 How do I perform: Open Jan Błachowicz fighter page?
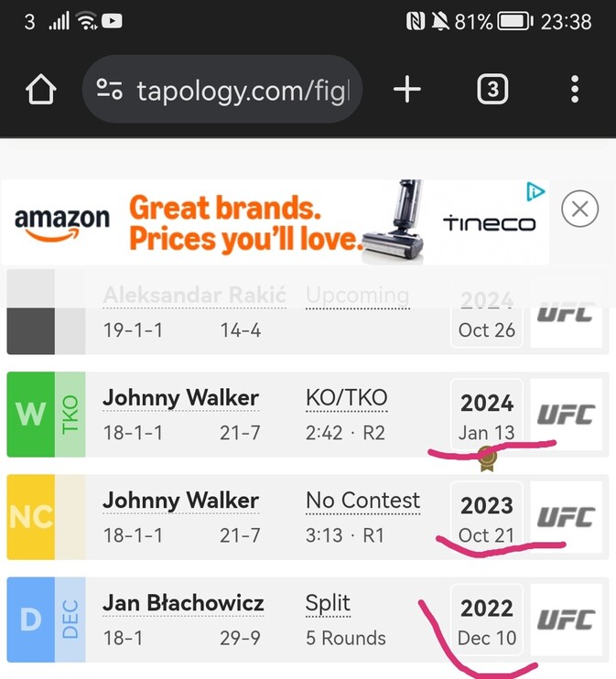[183, 603]
